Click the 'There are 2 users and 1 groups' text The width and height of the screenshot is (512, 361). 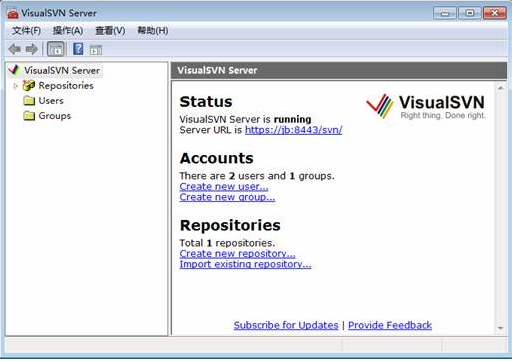point(257,176)
